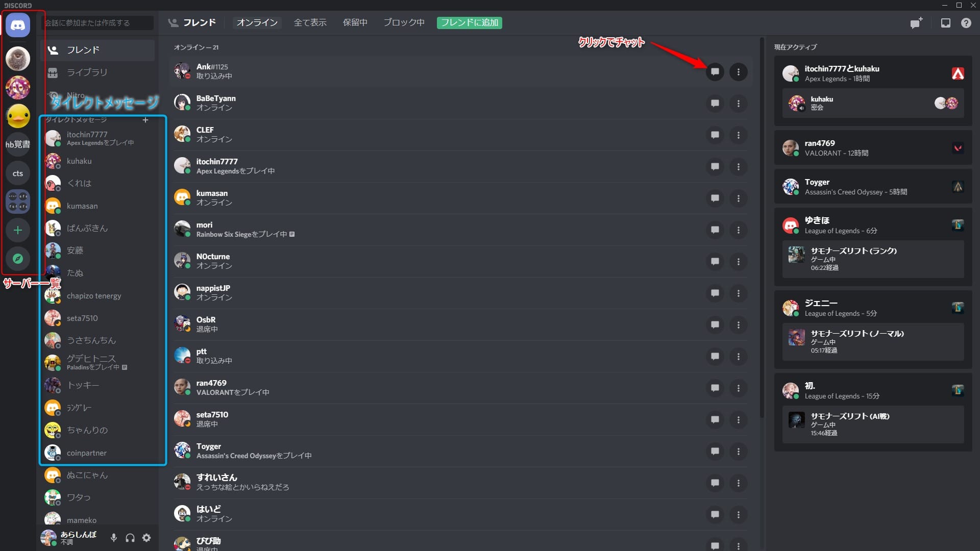Viewport: 980px width, 551px height.
Task: Select the Discord home button icon
Action: [x=18, y=25]
